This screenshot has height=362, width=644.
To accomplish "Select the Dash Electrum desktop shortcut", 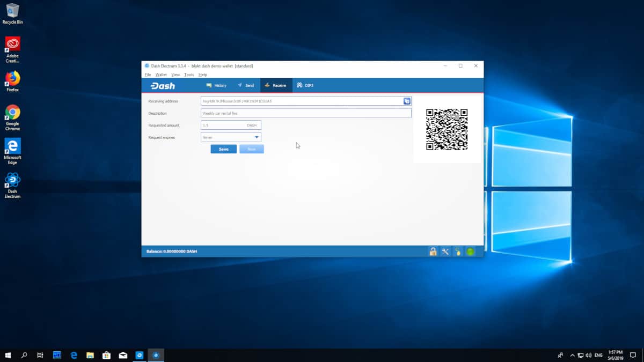I will [x=12, y=186].
